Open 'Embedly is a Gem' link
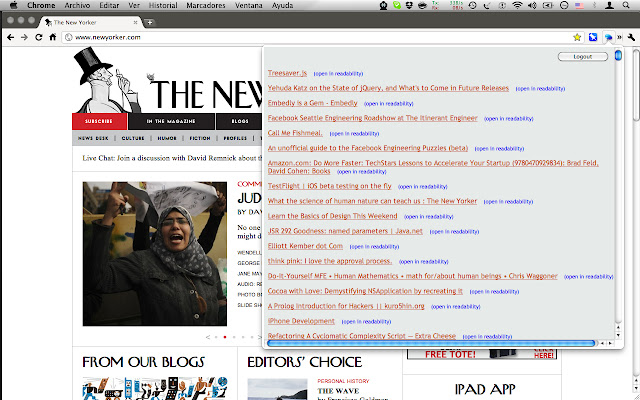The height and width of the screenshot is (400, 640). pyautogui.click(x=313, y=103)
